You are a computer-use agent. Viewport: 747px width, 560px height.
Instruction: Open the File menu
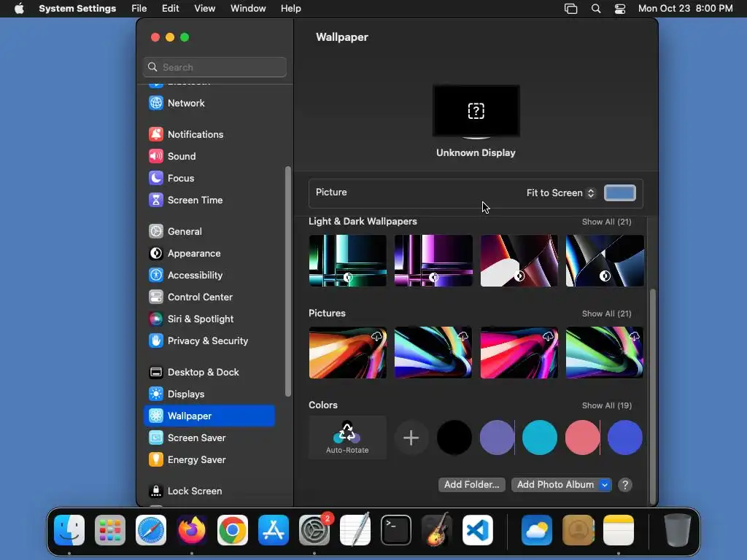coord(139,9)
